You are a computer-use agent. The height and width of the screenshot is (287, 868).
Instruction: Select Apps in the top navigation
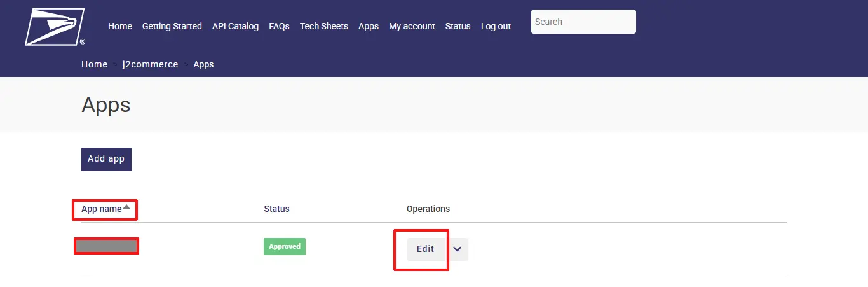[369, 26]
